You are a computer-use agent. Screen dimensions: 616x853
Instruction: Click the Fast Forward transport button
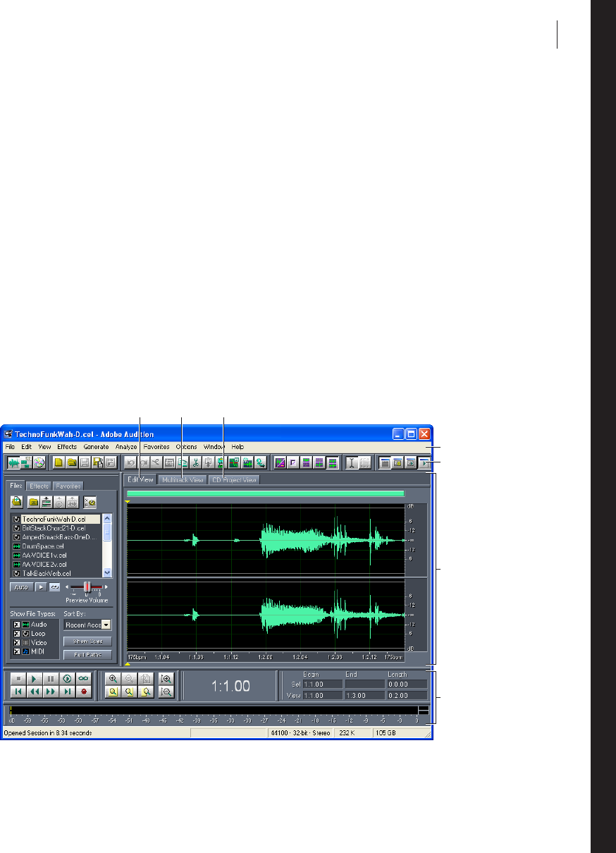point(51,692)
